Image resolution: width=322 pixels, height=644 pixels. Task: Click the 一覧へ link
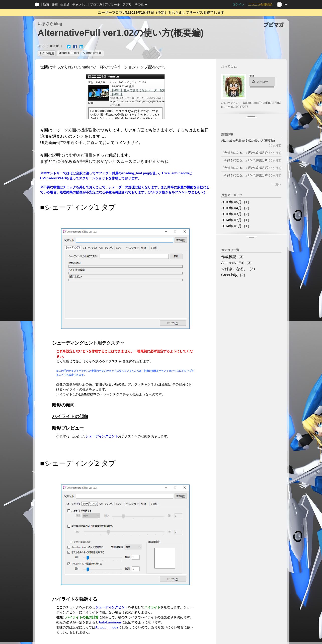click(x=277, y=184)
